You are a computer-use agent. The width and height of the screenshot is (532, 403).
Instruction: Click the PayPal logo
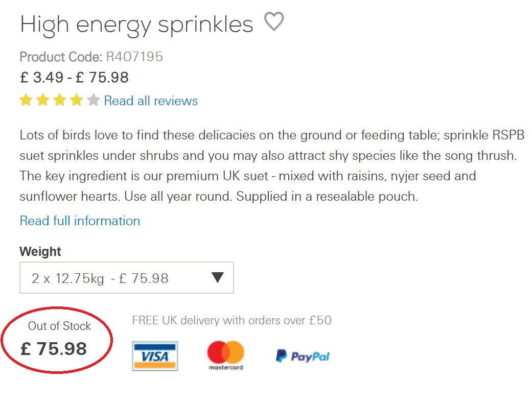tap(303, 356)
